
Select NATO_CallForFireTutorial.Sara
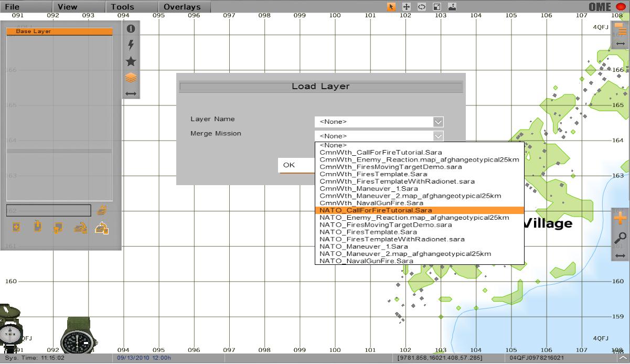coord(420,210)
